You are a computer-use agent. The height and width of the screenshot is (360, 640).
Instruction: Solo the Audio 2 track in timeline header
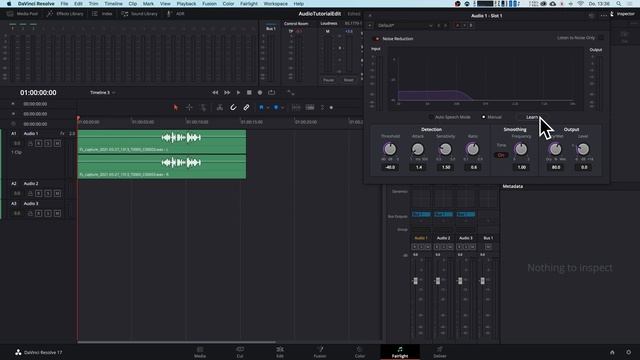[x=48, y=193]
